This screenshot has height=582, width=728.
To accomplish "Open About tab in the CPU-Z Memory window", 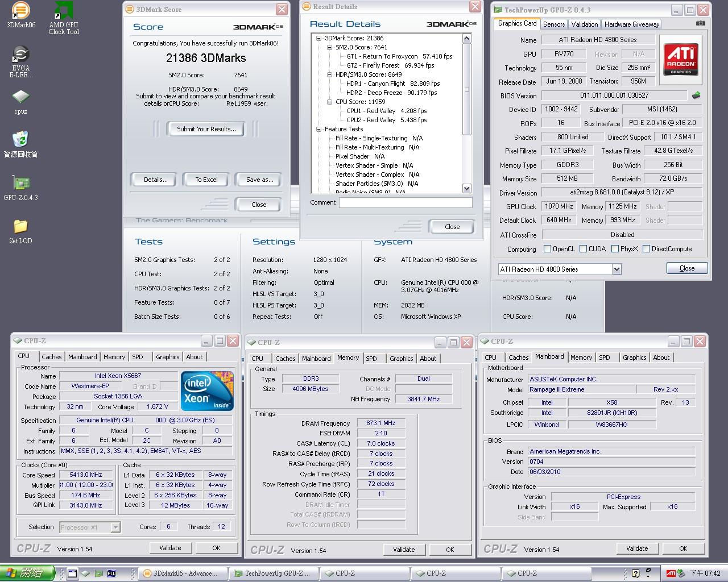I will (x=428, y=359).
